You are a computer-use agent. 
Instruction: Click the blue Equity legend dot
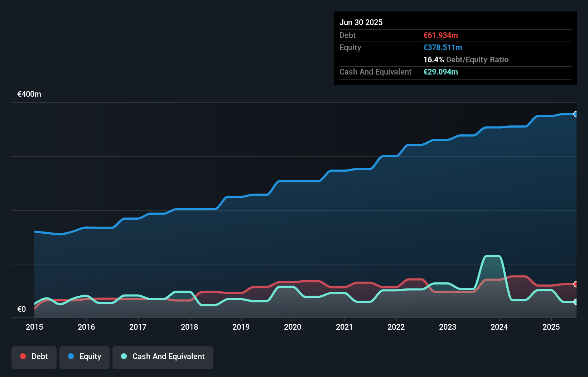point(72,356)
